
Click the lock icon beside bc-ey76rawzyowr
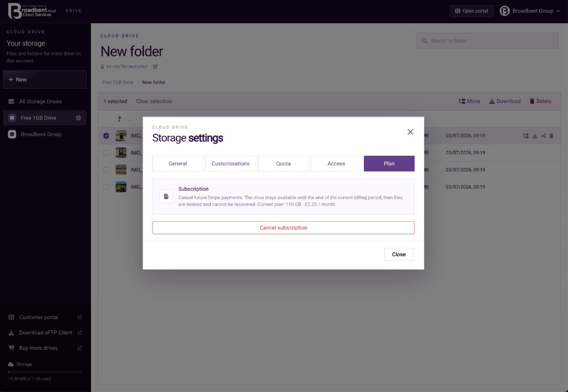103,67
